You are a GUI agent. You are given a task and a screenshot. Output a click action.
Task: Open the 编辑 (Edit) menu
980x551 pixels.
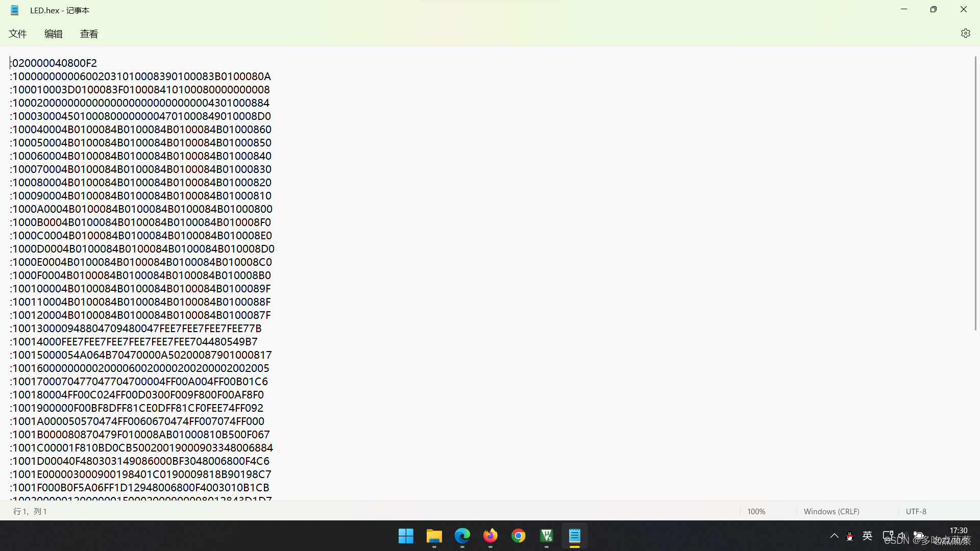tap(53, 34)
